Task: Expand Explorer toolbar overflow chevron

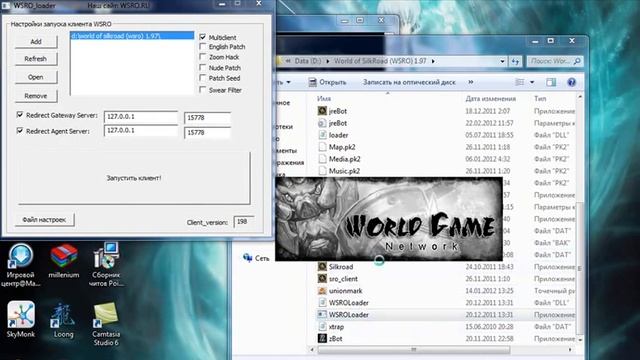Action: pyautogui.click(x=471, y=82)
